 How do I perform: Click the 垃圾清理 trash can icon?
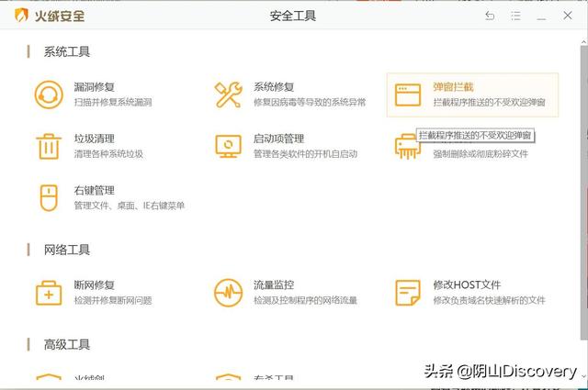48,146
